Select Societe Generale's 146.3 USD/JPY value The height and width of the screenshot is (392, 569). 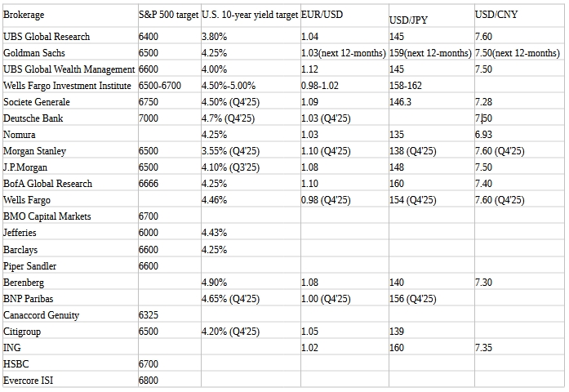[x=401, y=102]
